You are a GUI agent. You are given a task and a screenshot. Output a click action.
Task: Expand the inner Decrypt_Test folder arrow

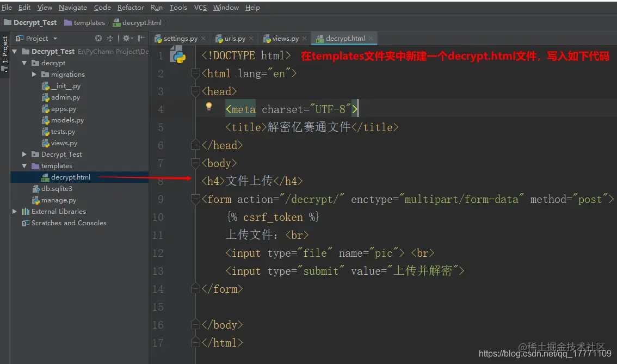point(24,155)
